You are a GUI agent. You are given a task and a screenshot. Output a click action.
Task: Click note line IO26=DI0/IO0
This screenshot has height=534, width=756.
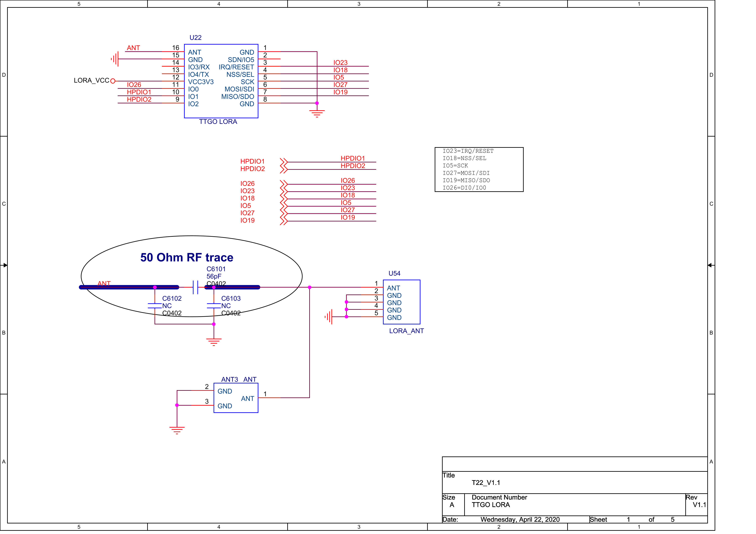(464, 188)
